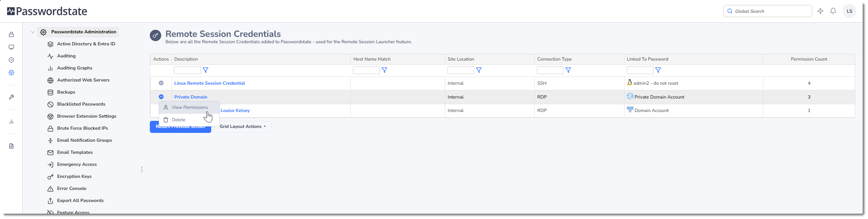This screenshot has height=219, width=868.
Task: Click the Passwordstate logo
Action: tap(47, 11)
